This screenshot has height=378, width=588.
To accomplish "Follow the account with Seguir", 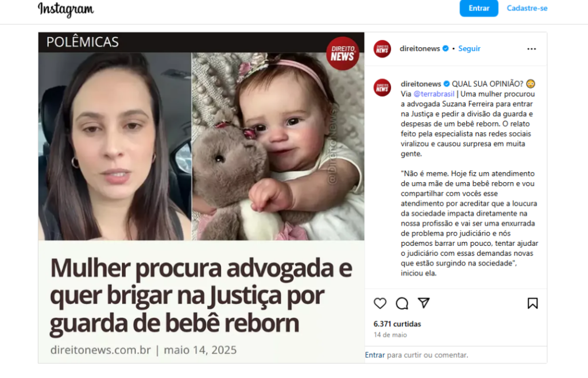I will coord(469,48).
